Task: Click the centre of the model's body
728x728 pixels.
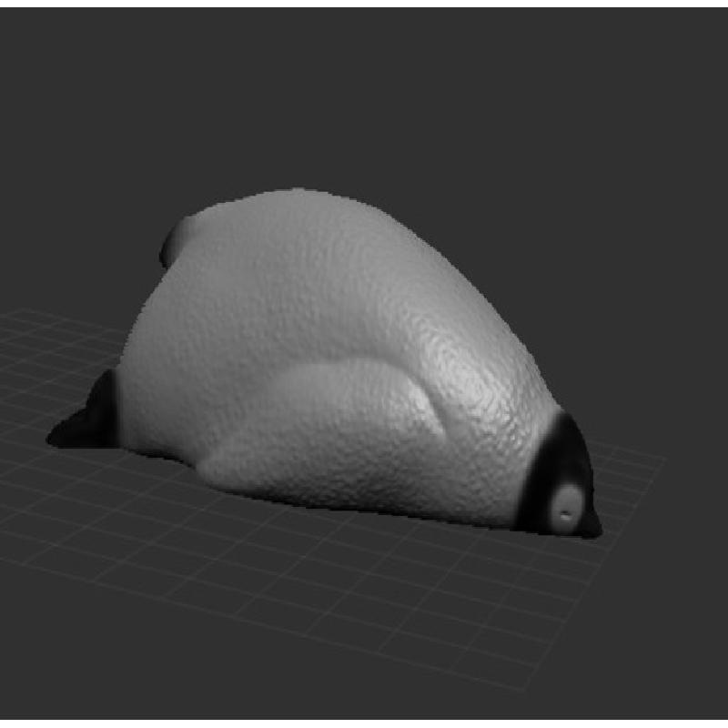Action: 318,328
